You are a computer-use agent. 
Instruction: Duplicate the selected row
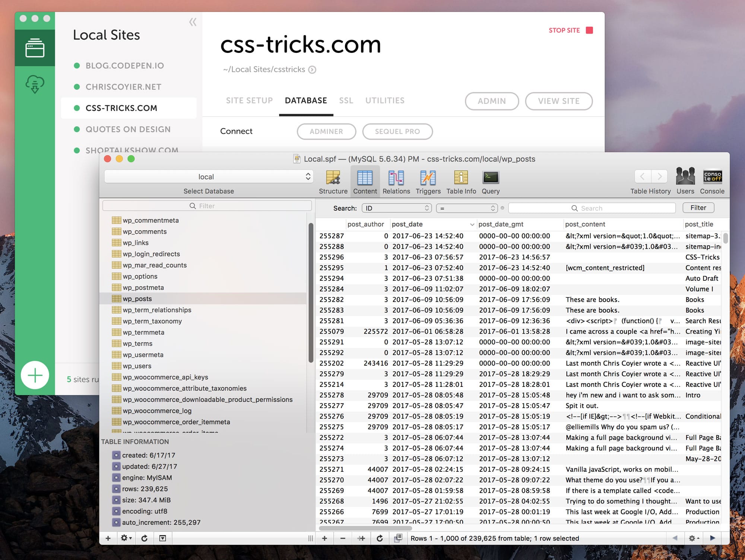pos(361,538)
